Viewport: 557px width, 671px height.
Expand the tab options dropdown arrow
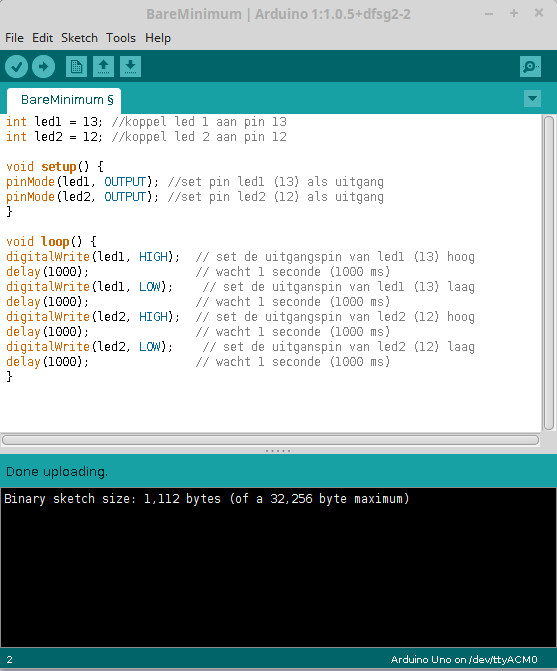(532, 98)
